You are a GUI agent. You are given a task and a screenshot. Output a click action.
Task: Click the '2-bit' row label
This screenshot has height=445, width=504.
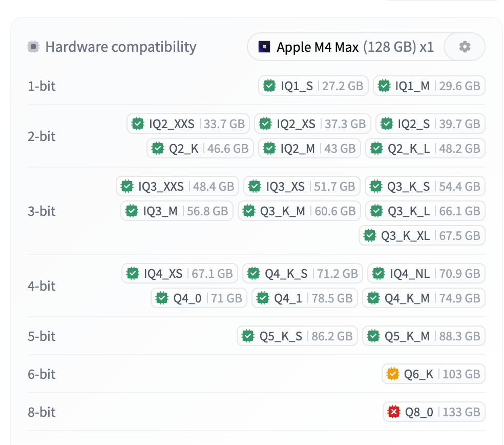pos(41,136)
